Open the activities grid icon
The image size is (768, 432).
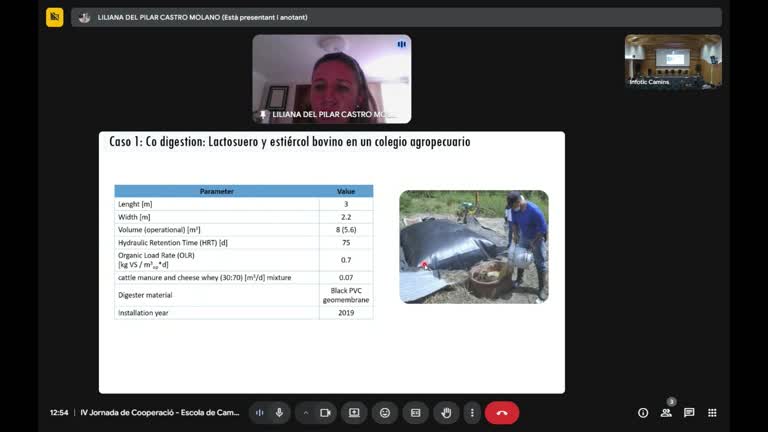coord(712,412)
